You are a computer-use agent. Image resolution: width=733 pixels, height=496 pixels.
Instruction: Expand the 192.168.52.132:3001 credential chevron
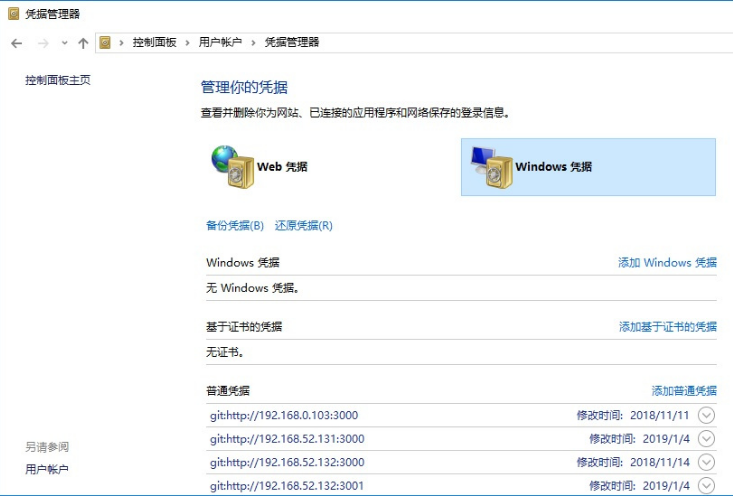[706, 485]
